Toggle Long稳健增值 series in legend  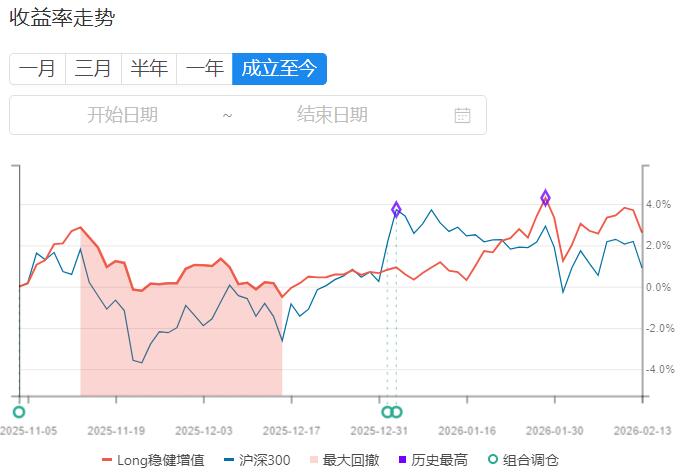[x=153, y=460]
